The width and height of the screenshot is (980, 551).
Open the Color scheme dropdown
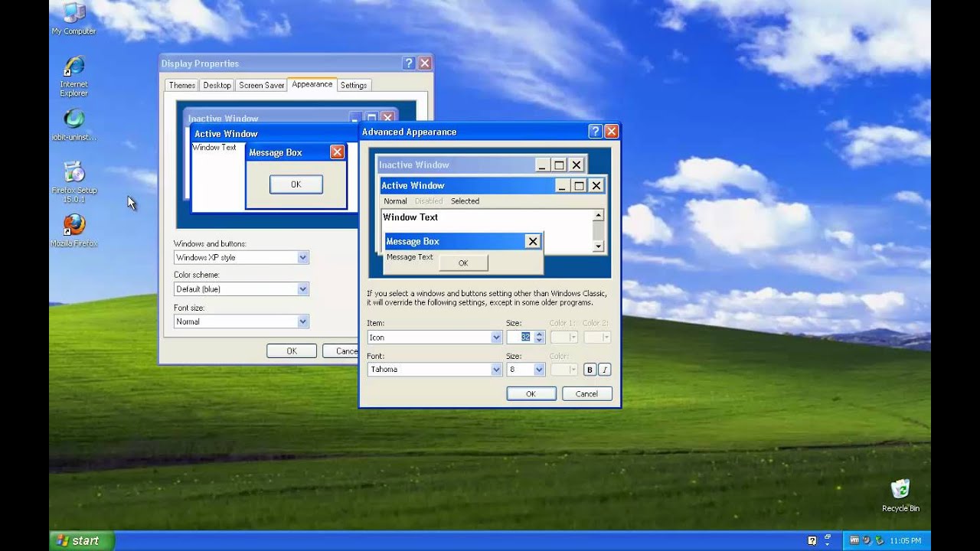(x=241, y=289)
